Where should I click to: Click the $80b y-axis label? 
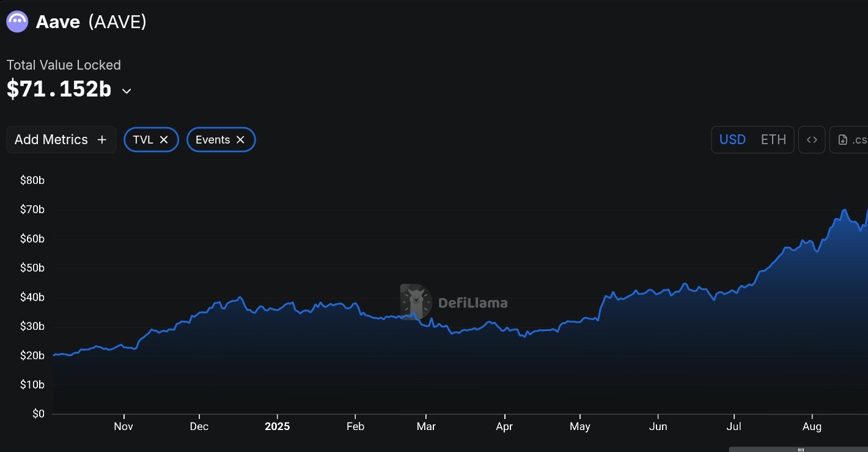pos(32,180)
